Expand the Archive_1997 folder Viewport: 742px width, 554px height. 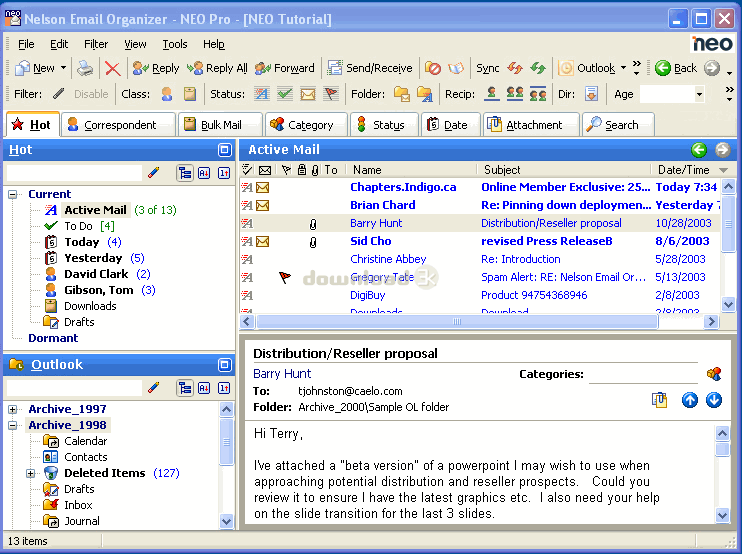[13, 409]
